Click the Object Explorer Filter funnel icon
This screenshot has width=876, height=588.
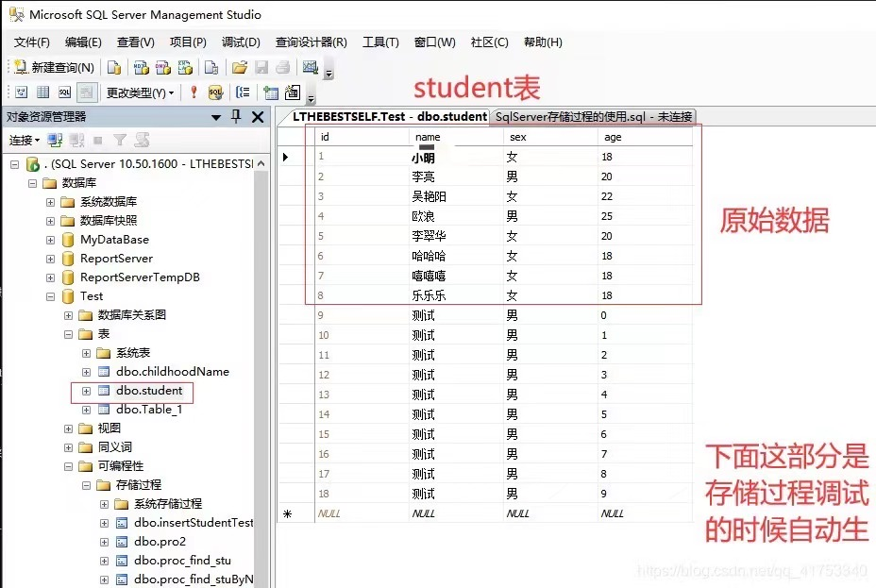(119, 141)
